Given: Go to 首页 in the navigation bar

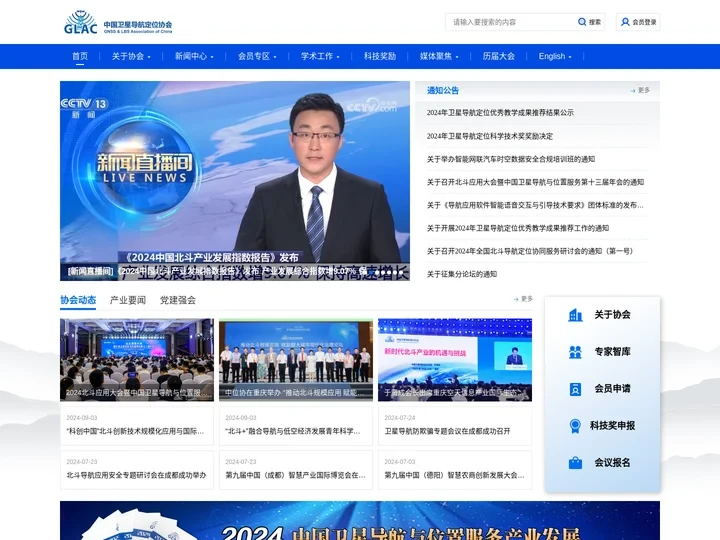Looking at the screenshot, I should pos(80,56).
